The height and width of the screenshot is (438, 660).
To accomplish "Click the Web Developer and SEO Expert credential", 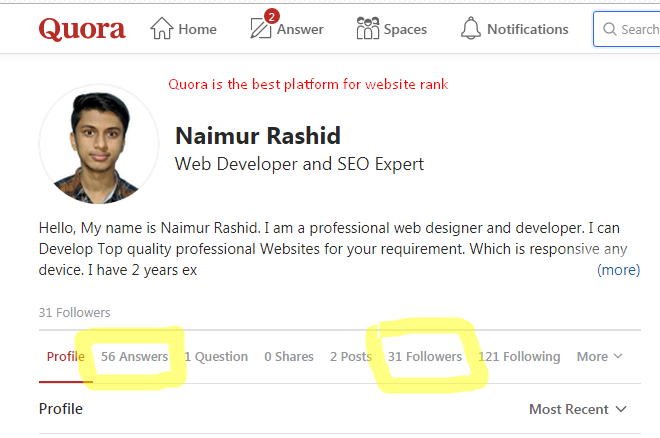I will click(299, 164).
